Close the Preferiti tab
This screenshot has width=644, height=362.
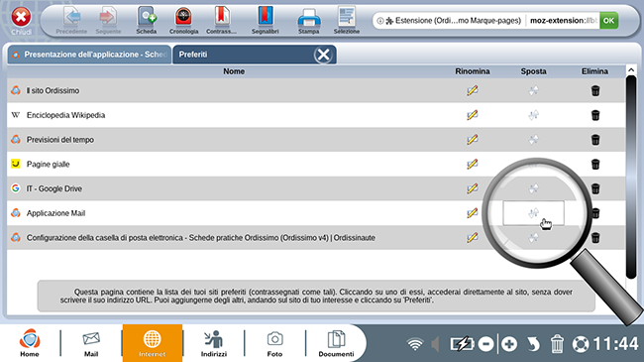(323, 55)
